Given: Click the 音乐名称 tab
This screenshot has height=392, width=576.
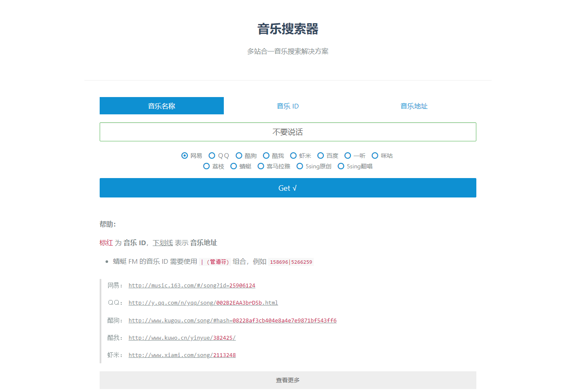Looking at the screenshot, I should coord(162,106).
